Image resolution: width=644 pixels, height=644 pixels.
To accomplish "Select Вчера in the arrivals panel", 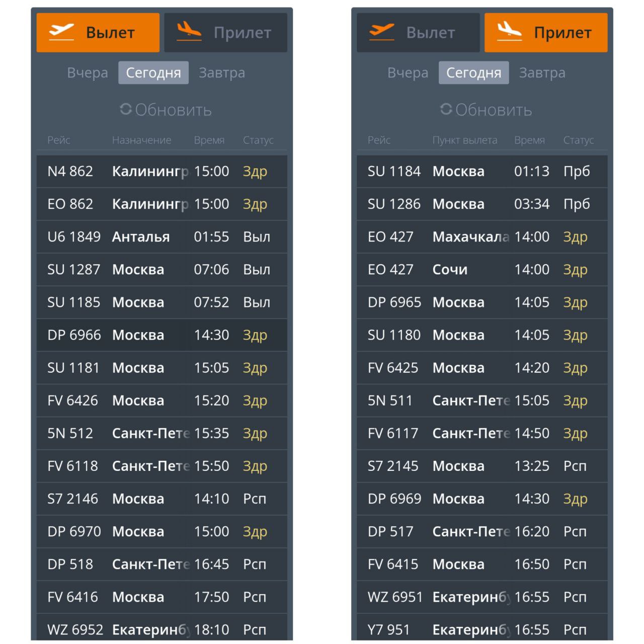I will 408,73.
